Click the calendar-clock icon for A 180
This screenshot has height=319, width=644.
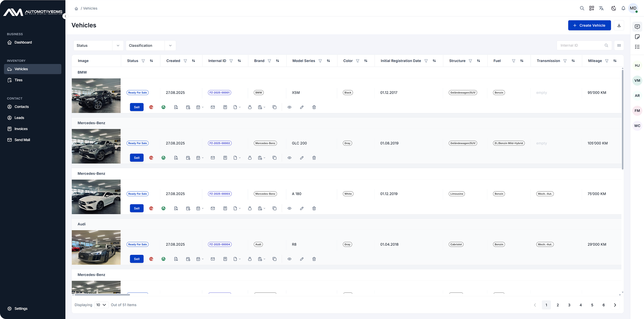[x=188, y=208]
